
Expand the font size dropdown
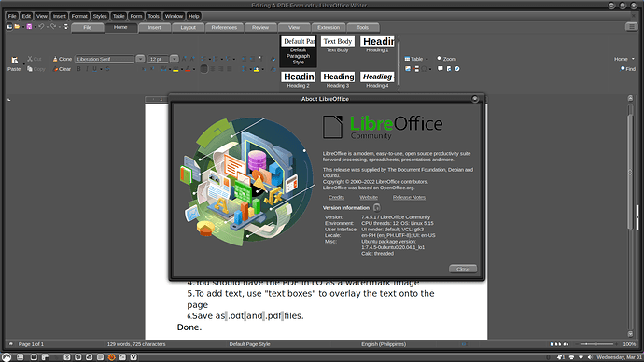[x=175, y=59]
